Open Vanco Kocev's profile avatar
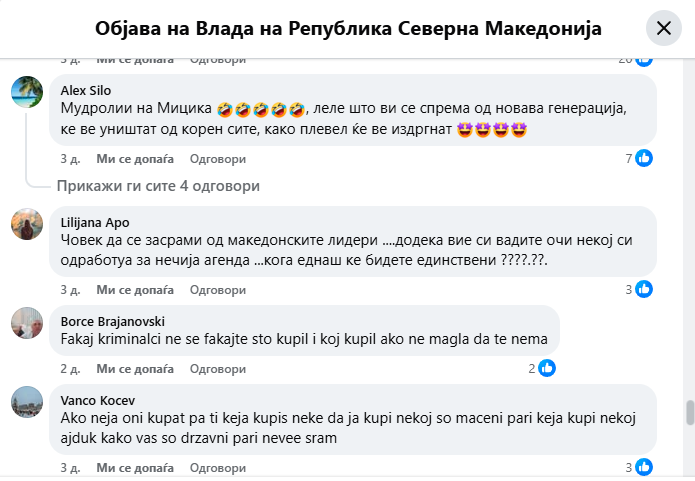The image size is (695, 481). pos(26,403)
